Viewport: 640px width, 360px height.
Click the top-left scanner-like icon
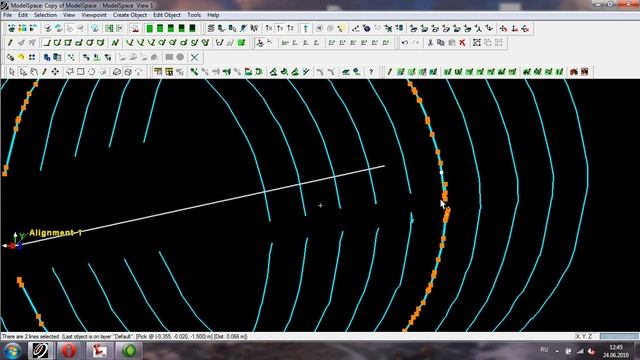tap(11, 28)
